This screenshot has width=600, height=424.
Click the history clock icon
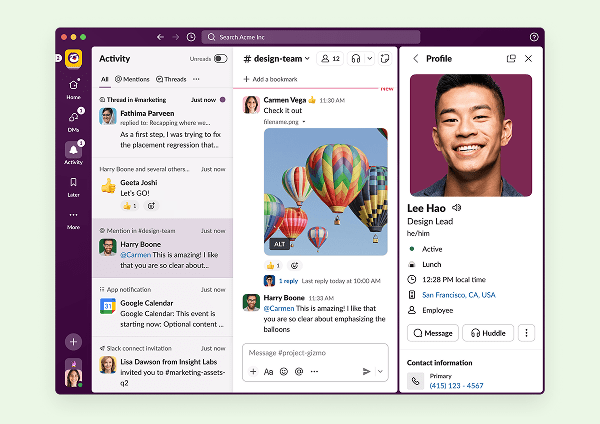[191, 37]
